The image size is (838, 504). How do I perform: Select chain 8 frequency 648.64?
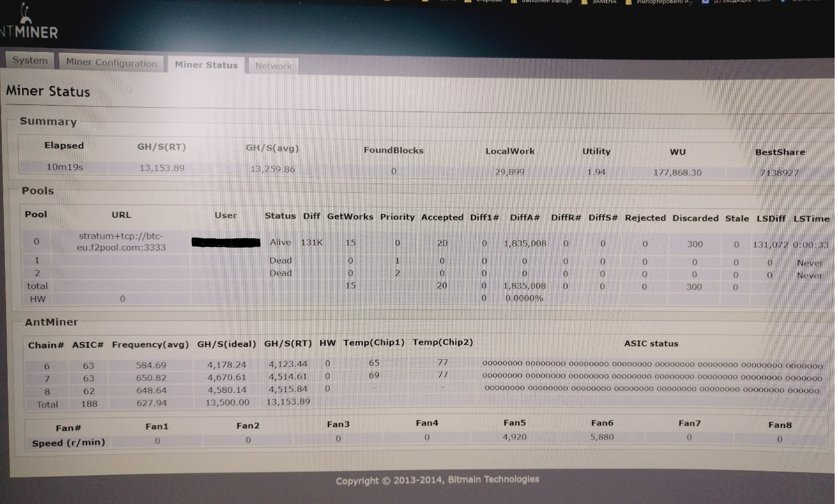point(151,390)
